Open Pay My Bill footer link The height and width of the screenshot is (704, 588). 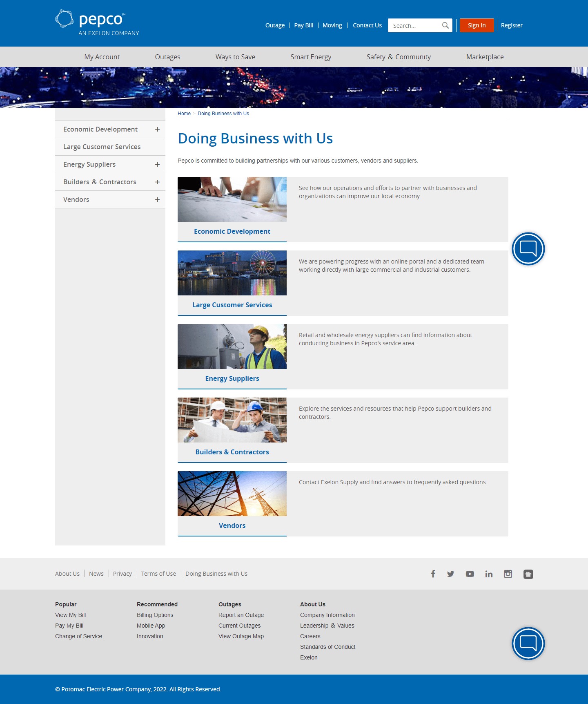(69, 626)
